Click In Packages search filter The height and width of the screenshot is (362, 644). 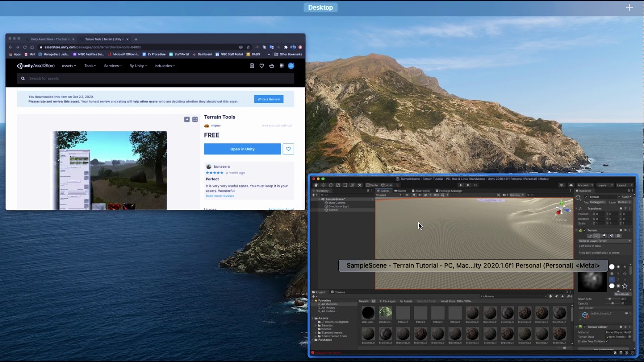click(388, 301)
